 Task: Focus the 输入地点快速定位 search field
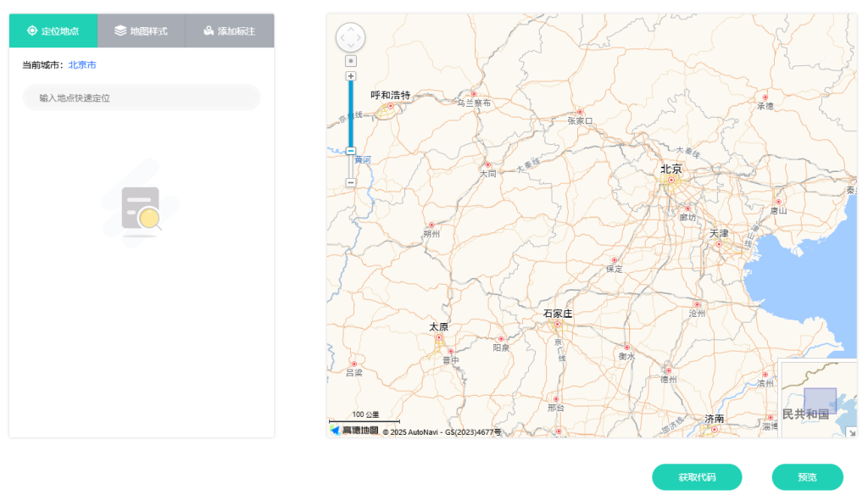[x=142, y=97]
